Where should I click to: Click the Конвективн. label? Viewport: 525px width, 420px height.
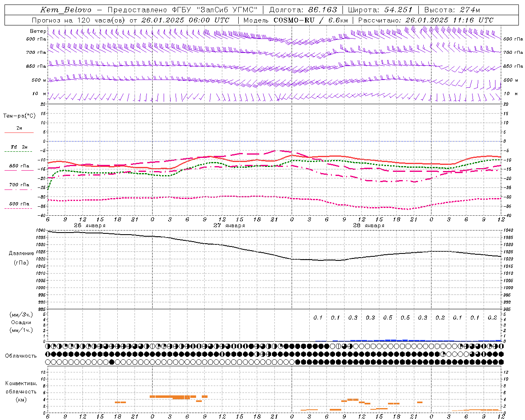(x=21, y=383)
